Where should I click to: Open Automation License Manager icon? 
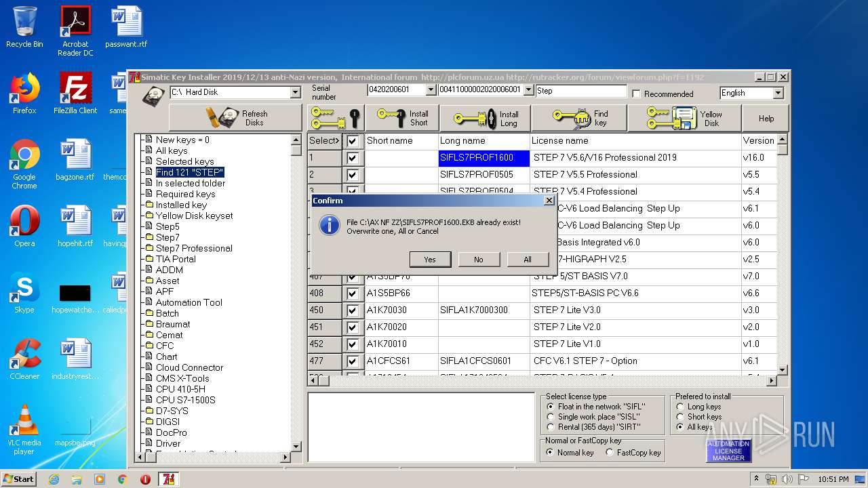coord(728,451)
